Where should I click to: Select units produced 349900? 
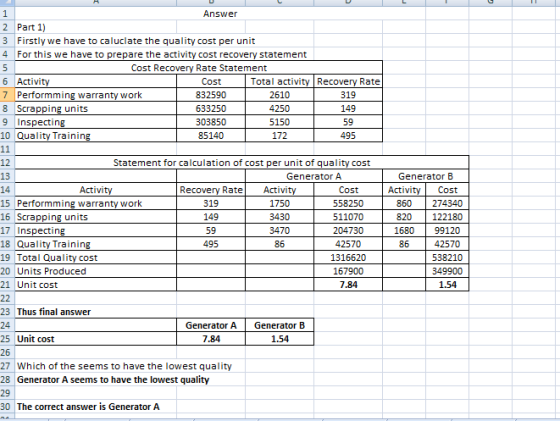(x=447, y=271)
